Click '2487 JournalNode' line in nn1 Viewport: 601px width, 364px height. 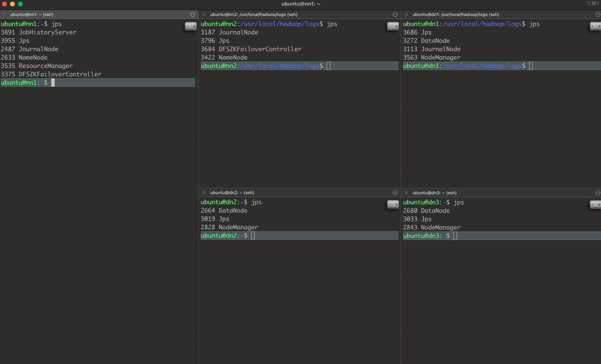(x=29, y=49)
